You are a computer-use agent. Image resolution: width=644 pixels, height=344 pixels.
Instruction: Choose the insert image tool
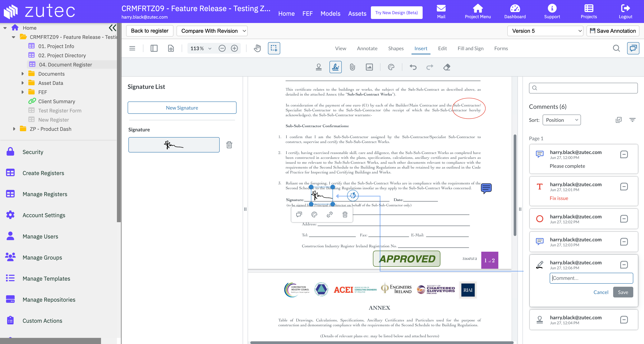369,67
